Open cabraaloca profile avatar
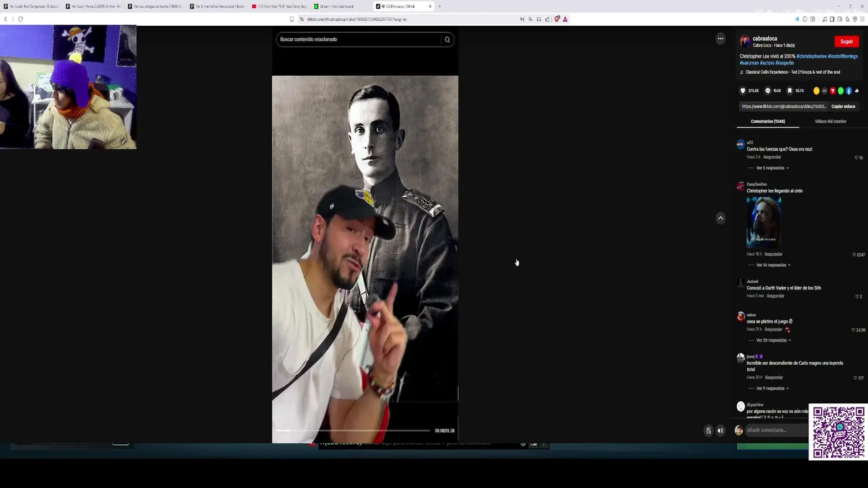 pos(745,41)
